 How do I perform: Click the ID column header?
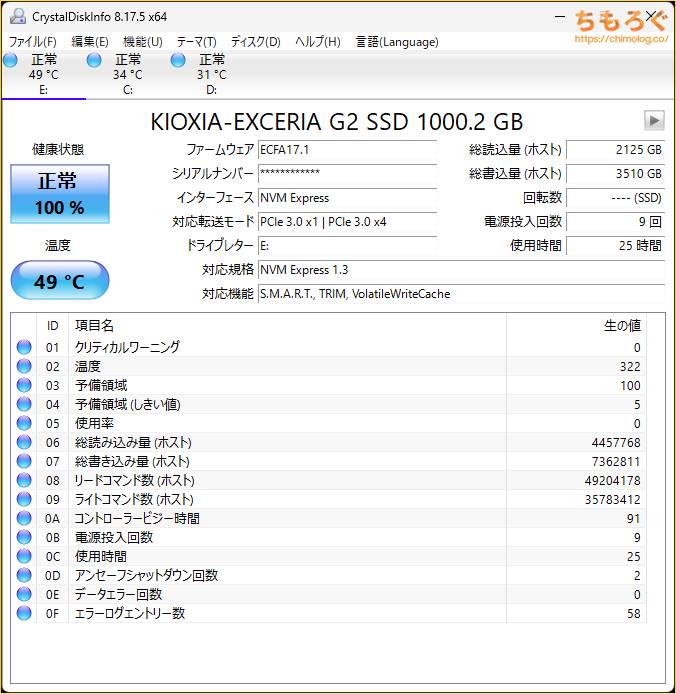(52, 326)
